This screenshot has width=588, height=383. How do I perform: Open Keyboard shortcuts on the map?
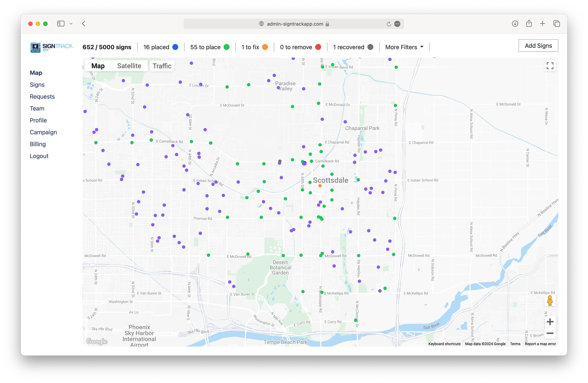pyautogui.click(x=444, y=344)
